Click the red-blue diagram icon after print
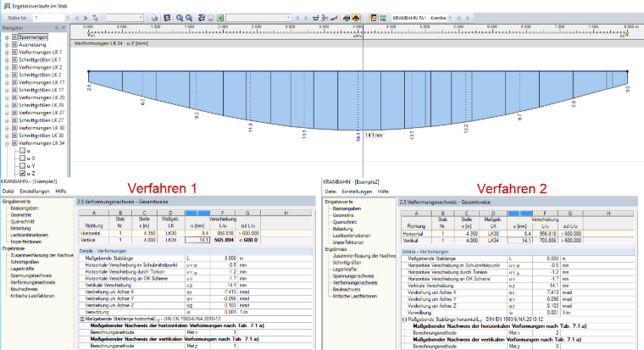This screenshot has width=644, height=350. 167,18
